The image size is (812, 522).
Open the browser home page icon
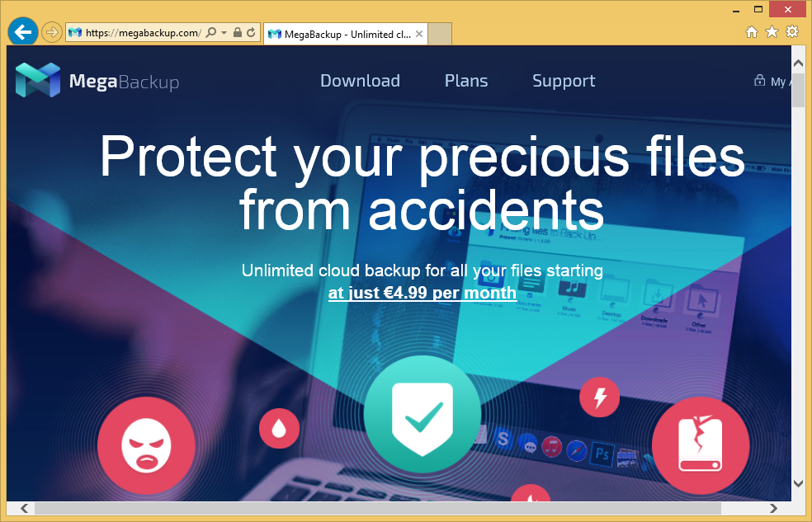[752, 32]
